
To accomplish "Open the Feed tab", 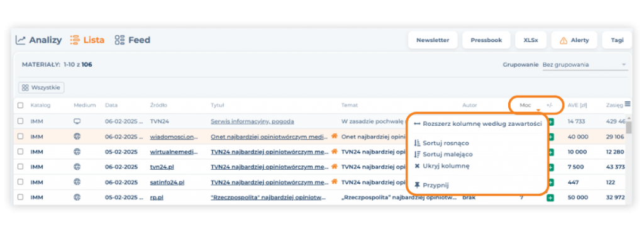I will 132,40.
